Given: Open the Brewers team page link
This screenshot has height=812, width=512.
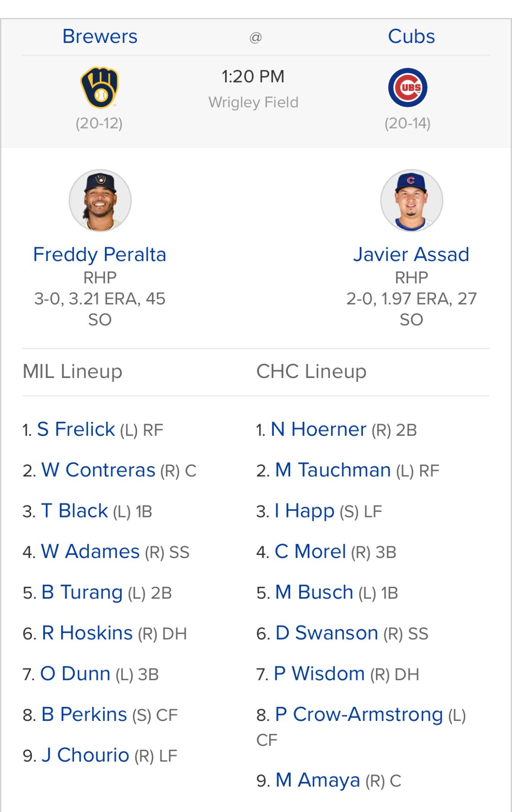Looking at the screenshot, I should (x=100, y=37).
